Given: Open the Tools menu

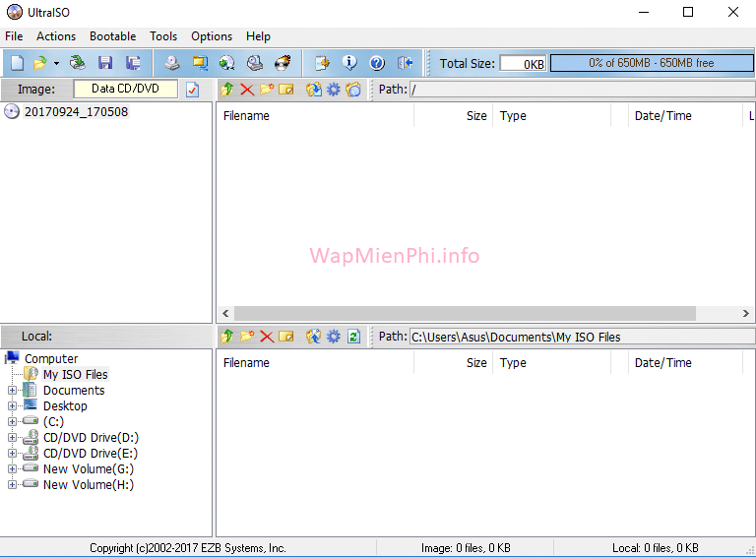Looking at the screenshot, I should [163, 36].
